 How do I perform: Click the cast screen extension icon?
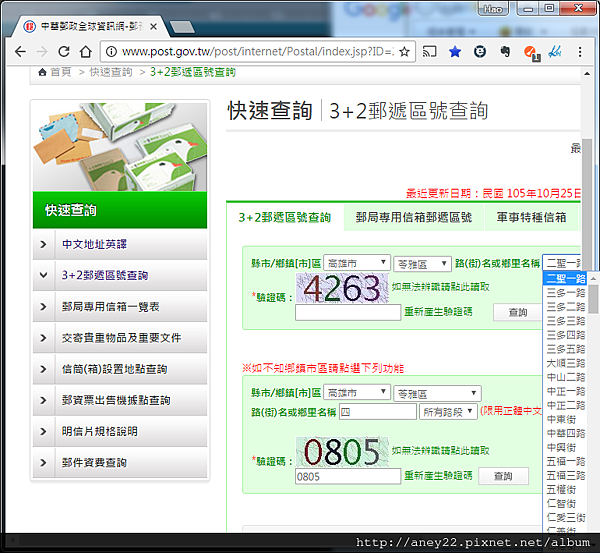pos(429,51)
